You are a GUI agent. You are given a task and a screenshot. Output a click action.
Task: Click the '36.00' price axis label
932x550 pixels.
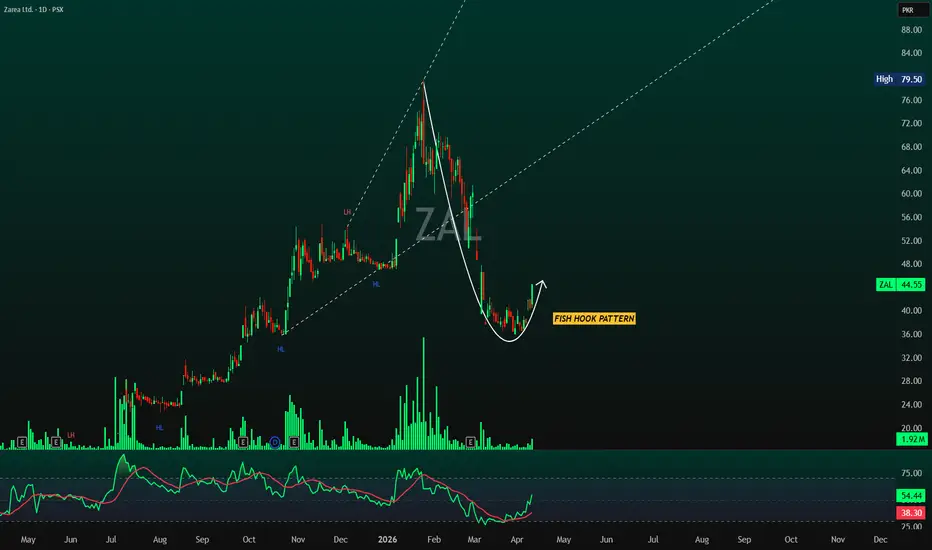(x=911, y=334)
